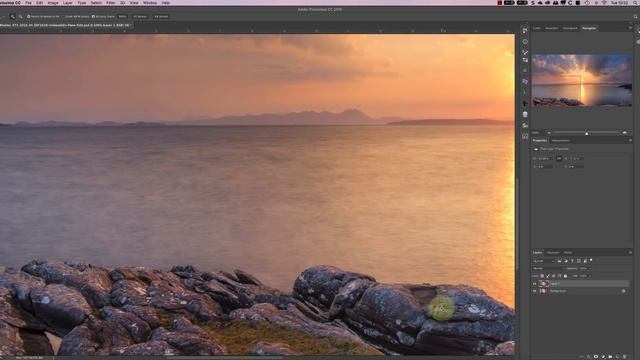Filter layers by pixel layer icon
Viewport: 640px width, 360px height.
click(x=559, y=261)
